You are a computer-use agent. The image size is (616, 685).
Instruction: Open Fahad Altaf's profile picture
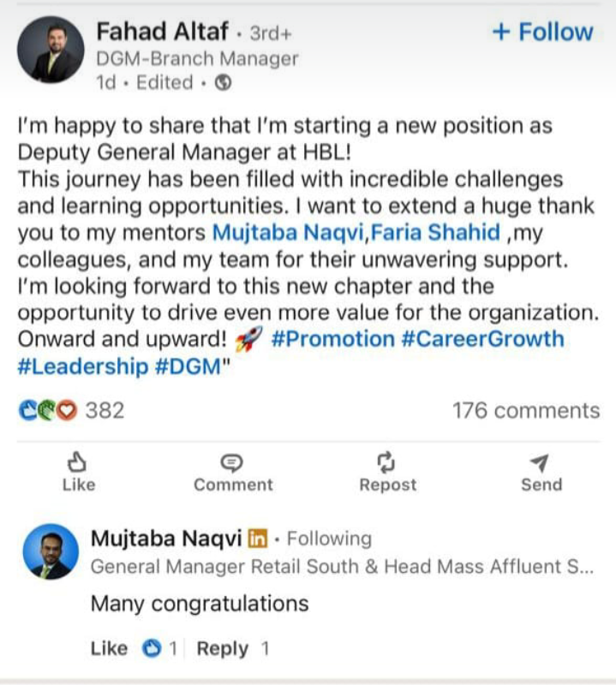pos(51,50)
